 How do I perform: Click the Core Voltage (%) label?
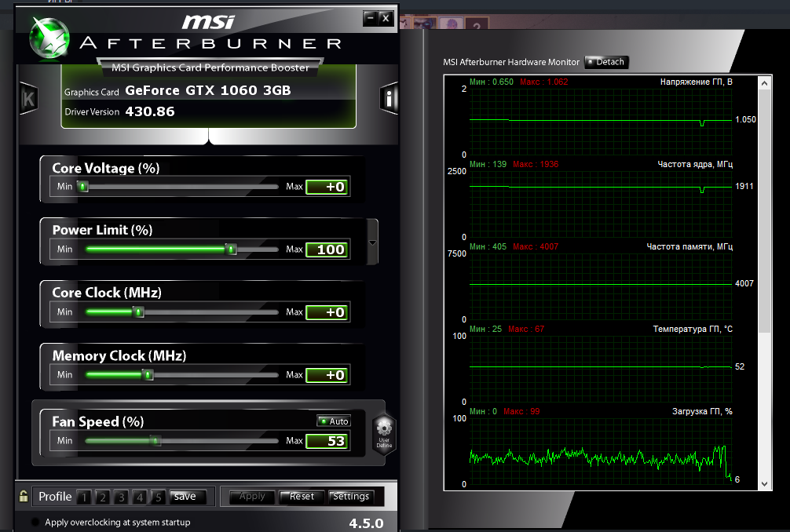[106, 168]
